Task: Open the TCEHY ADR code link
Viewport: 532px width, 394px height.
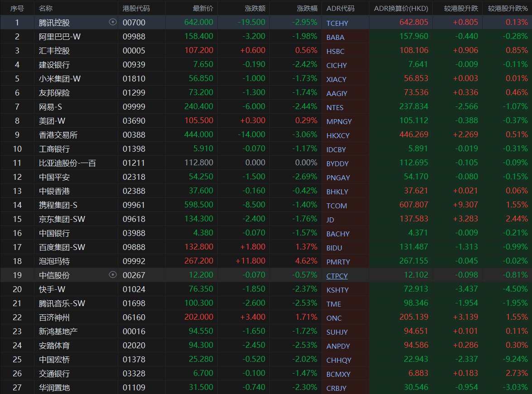Action: 337,23
